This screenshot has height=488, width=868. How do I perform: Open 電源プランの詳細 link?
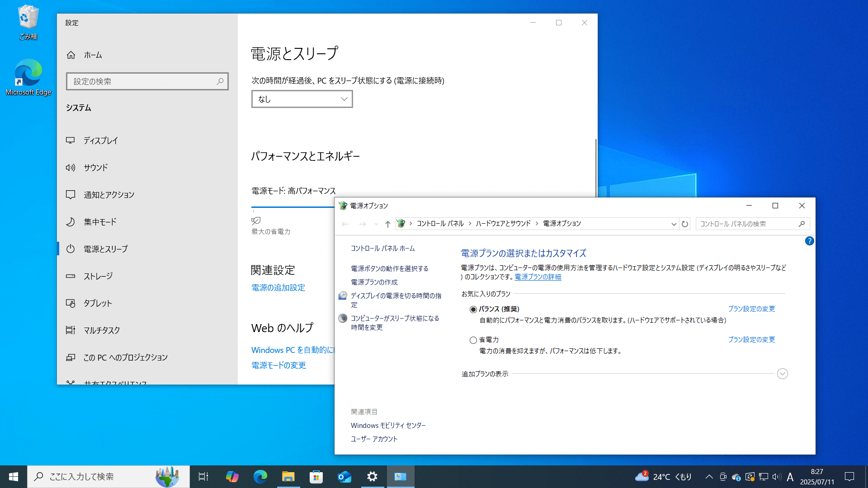538,277
